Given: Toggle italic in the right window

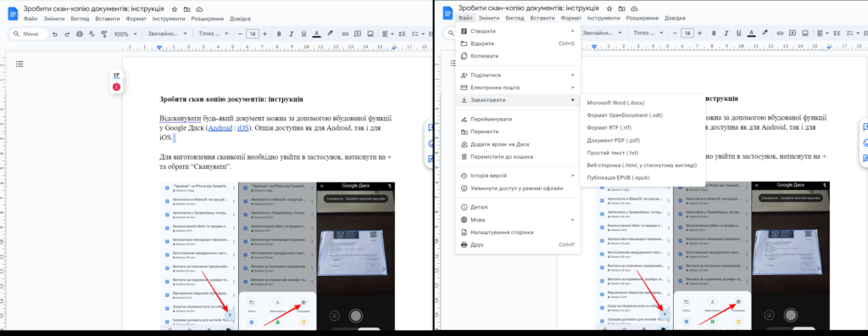Looking at the screenshot, I should click(x=726, y=34).
